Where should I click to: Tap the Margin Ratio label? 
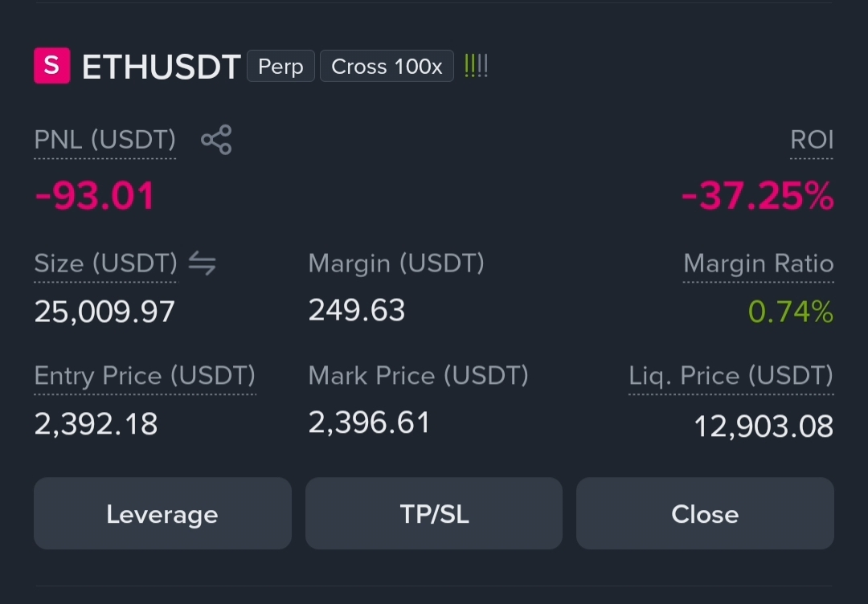[x=759, y=263]
